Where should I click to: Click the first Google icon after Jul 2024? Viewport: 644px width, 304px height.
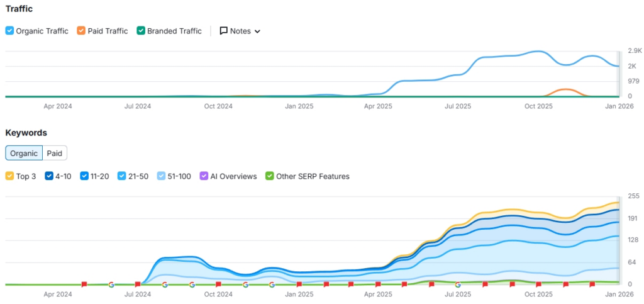click(165, 284)
